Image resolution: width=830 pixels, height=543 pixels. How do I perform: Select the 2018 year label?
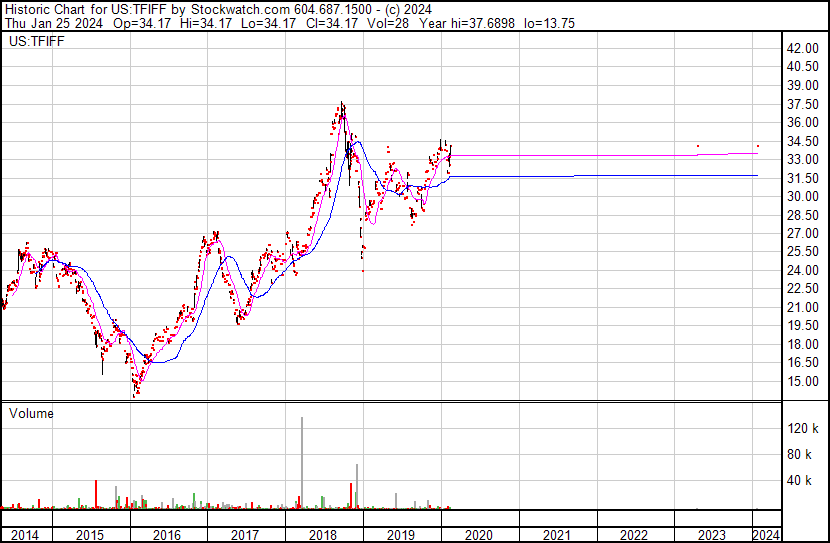[323, 535]
